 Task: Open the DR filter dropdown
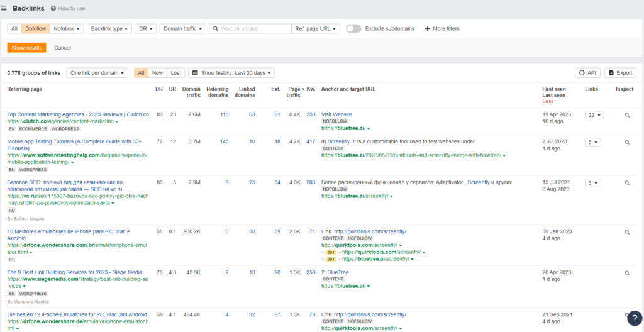pyautogui.click(x=146, y=29)
